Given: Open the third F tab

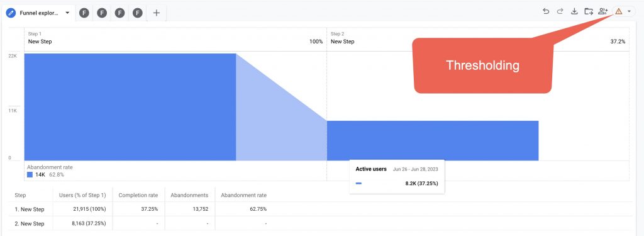Looking at the screenshot, I should [x=119, y=13].
